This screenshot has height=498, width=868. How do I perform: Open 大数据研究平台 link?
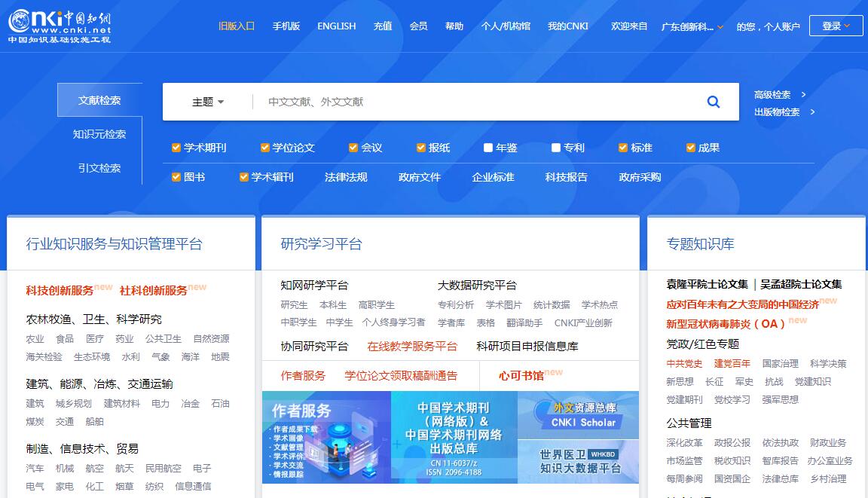tap(477, 286)
